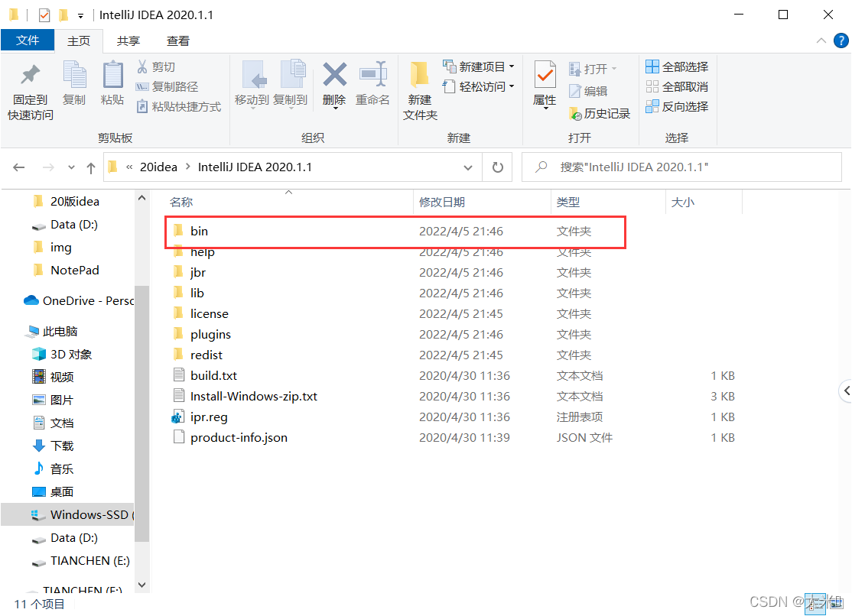Go up one folder level
The height and width of the screenshot is (616, 852).
(x=91, y=168)
